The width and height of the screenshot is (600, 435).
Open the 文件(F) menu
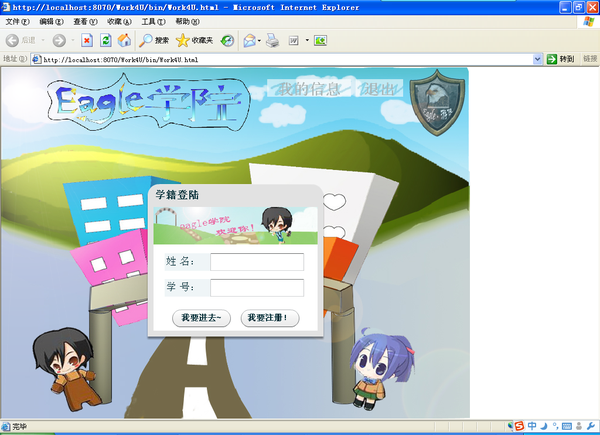tap(18, 21)
